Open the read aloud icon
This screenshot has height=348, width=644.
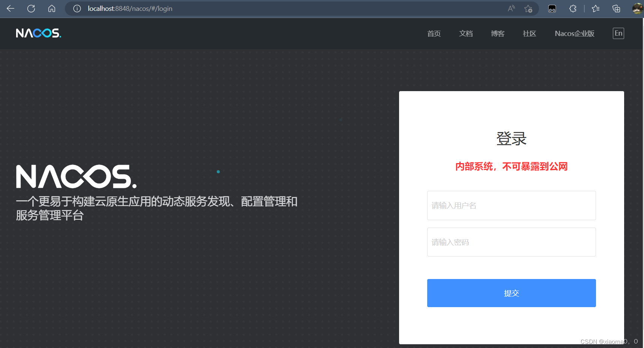tap(511, 8)
